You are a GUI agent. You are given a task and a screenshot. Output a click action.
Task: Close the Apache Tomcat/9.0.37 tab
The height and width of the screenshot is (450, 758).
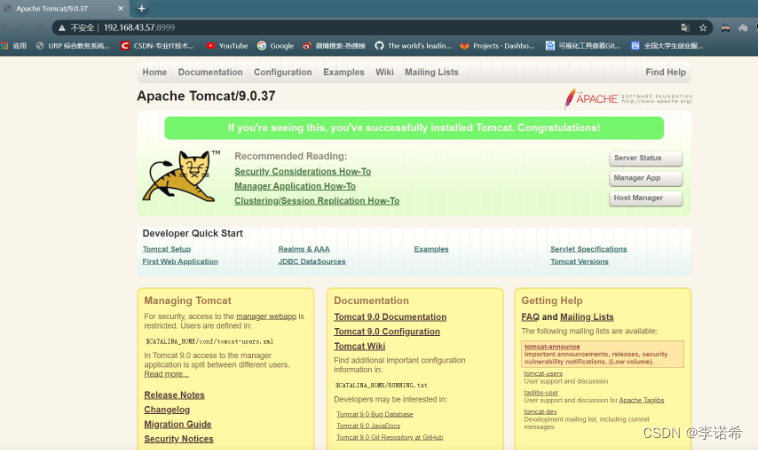click(x=120, y=8)
